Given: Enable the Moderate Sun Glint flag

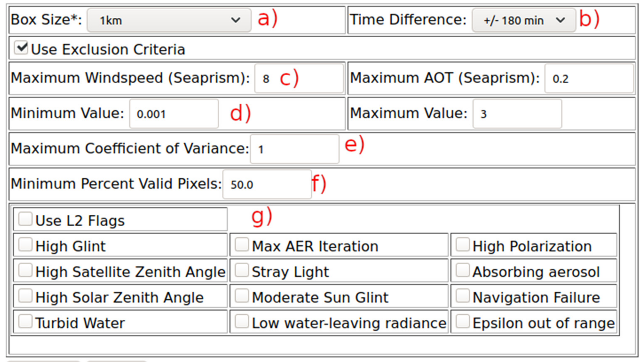Looking at the screenshot, I should coord(242,296).
